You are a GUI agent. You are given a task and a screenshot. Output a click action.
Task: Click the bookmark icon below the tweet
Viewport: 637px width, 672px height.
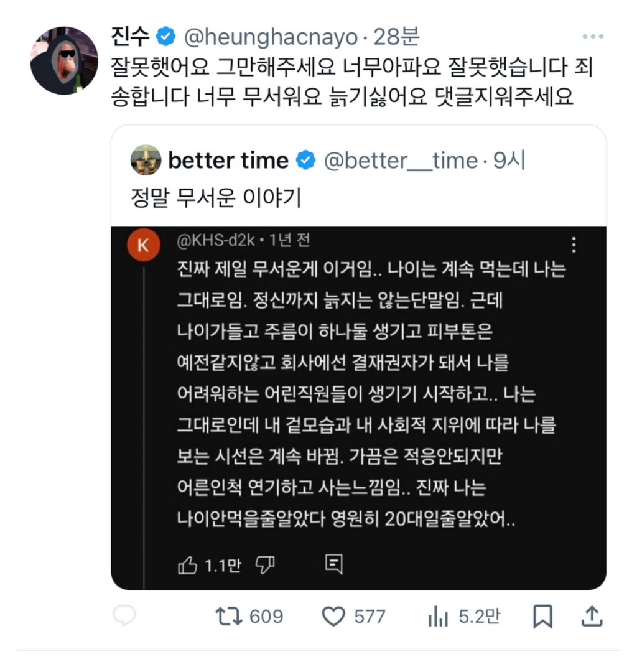[543, 617]
